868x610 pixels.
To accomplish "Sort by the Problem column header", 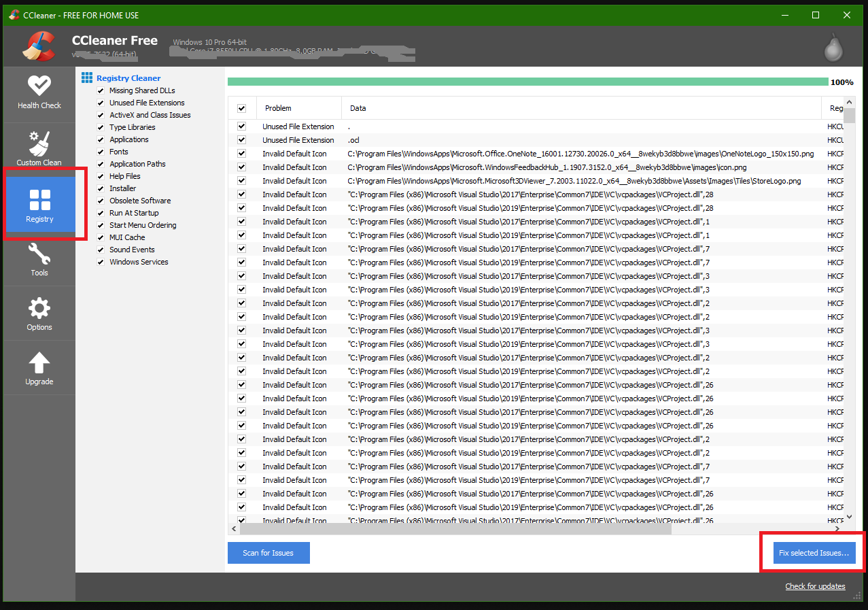I will point(299,108).
